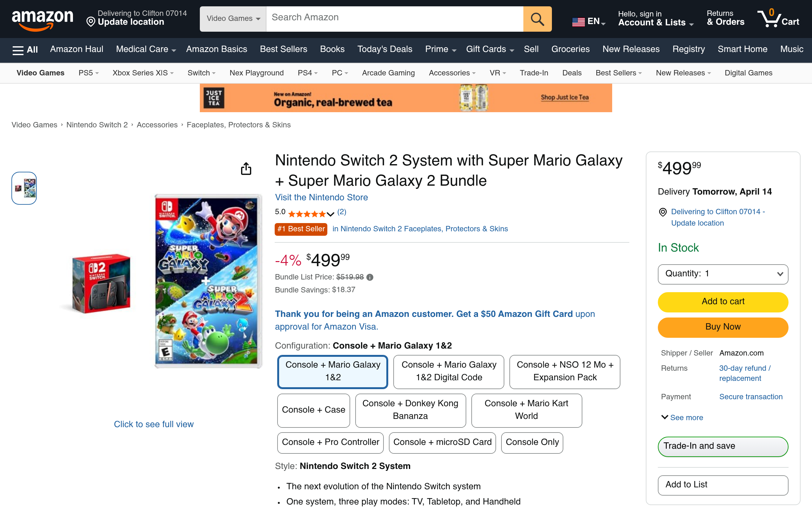Open the Video Games search category dropdown
The image size is (812, 507).
tap(233, 19)
